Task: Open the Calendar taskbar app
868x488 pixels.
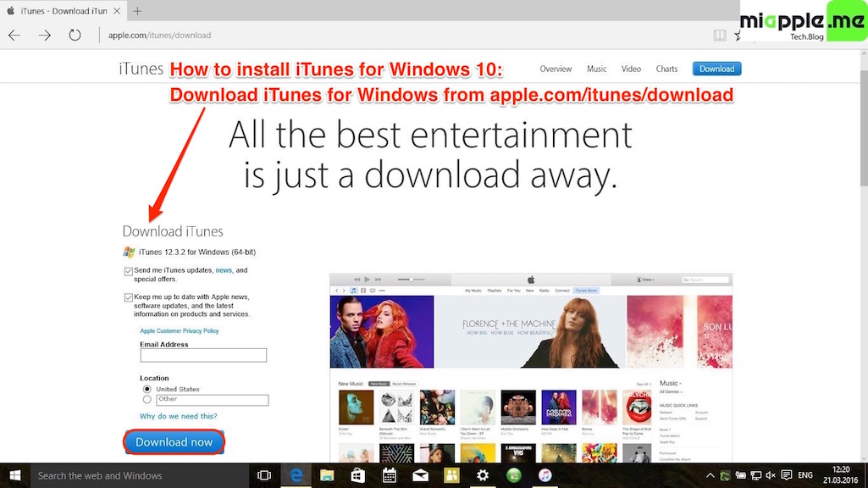Action: tap(390, 475)
